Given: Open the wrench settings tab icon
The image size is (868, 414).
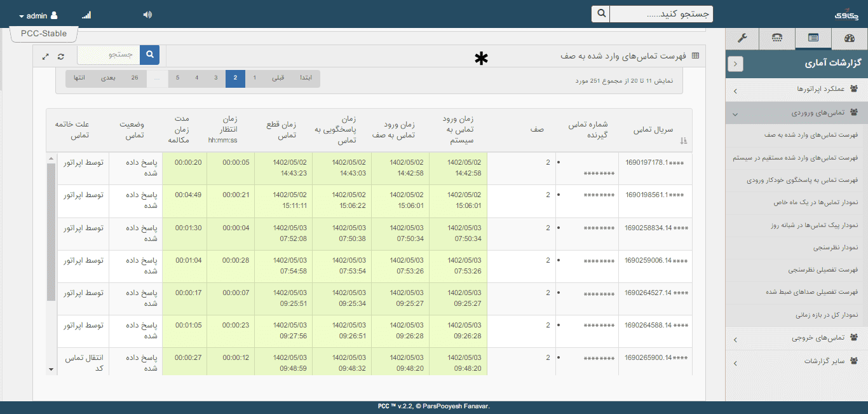Looking at the screenshot, I should (x=742, y=38).
